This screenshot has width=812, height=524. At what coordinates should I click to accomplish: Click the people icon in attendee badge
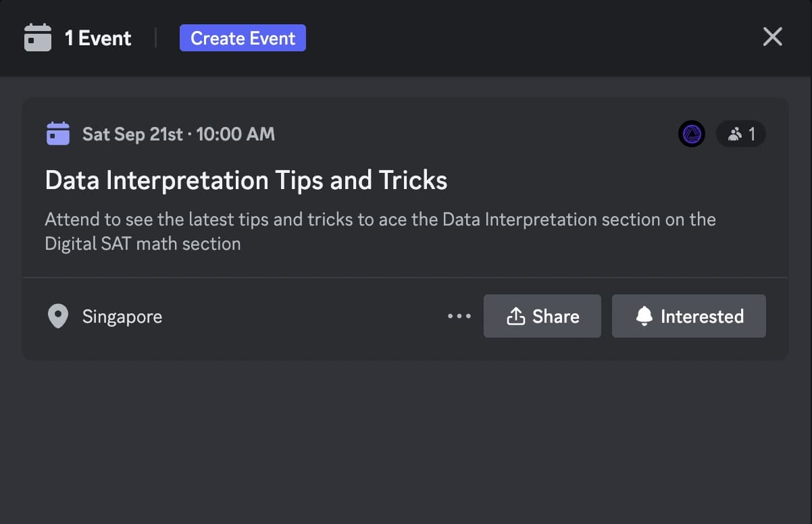(x=734, y=134)
